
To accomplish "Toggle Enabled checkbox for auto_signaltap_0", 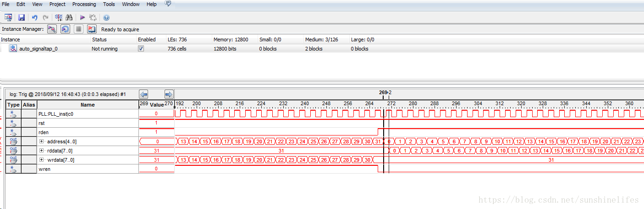I will coord(141,49).
